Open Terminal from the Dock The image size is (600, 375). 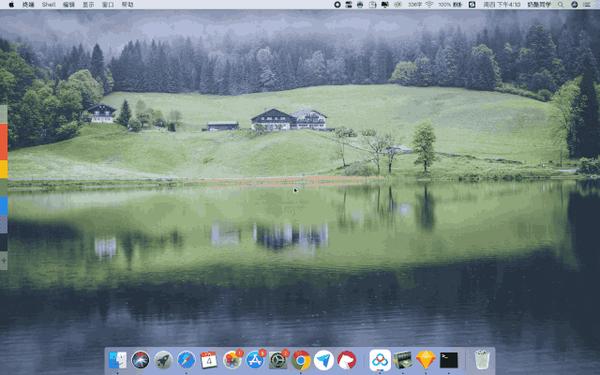click(x=449, y=360)
